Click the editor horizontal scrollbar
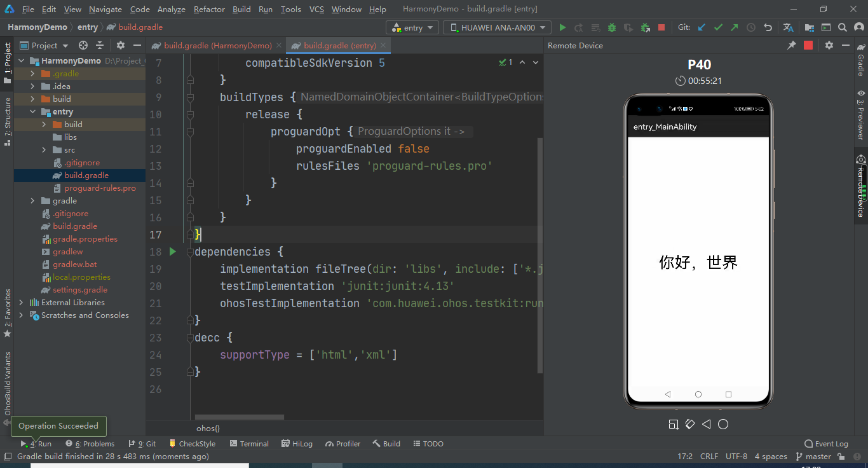Screen dimensions: 868x468 pyautogui.click(x=240, y=417)
